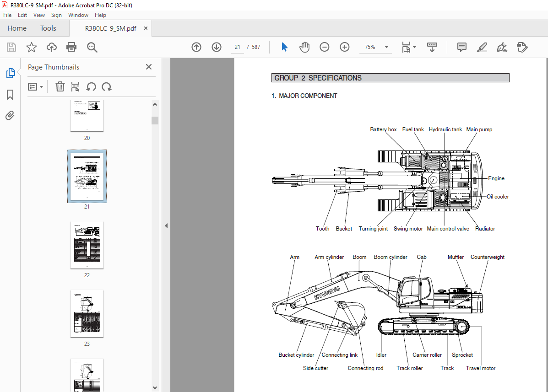
Task: Switch to the Tools tab
Action: (x=48, y=28)
